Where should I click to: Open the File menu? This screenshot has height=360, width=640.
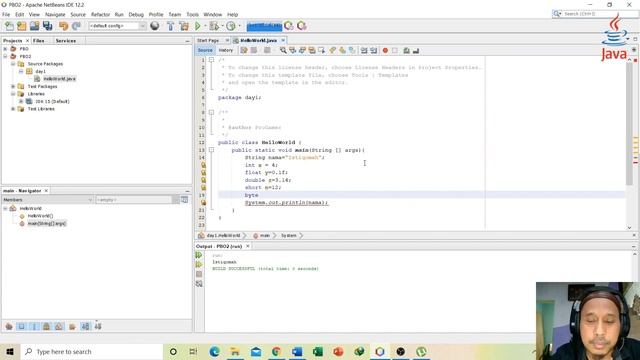(6, 14)
